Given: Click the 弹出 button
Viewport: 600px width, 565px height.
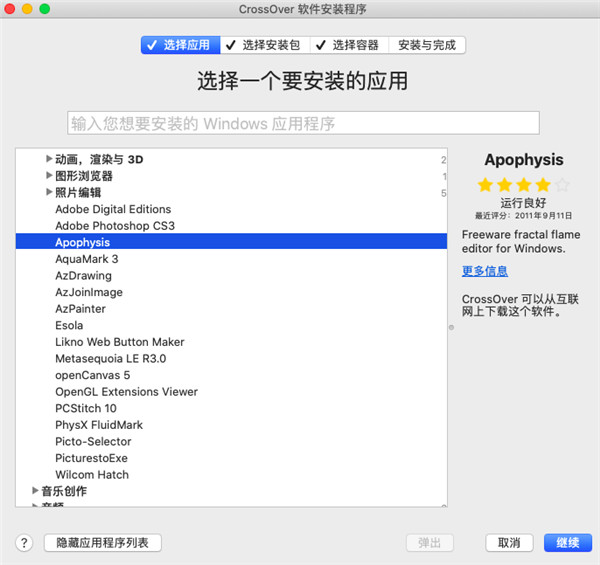Looking at the screenshot, I should coord(430,543).
